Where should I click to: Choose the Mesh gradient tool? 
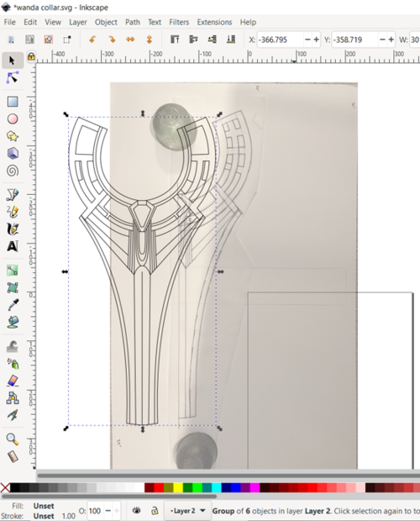[x=13, y=287]
